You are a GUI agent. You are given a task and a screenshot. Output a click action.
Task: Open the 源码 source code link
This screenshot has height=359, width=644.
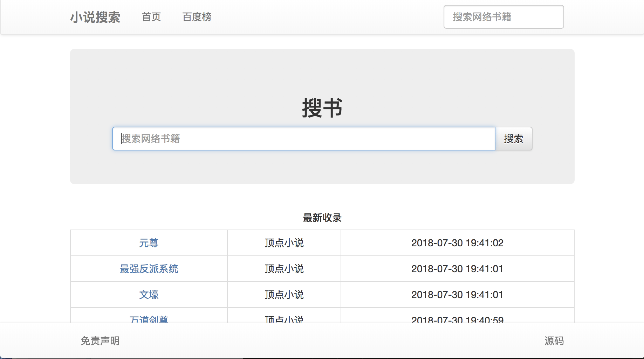[x=554, y=340]
